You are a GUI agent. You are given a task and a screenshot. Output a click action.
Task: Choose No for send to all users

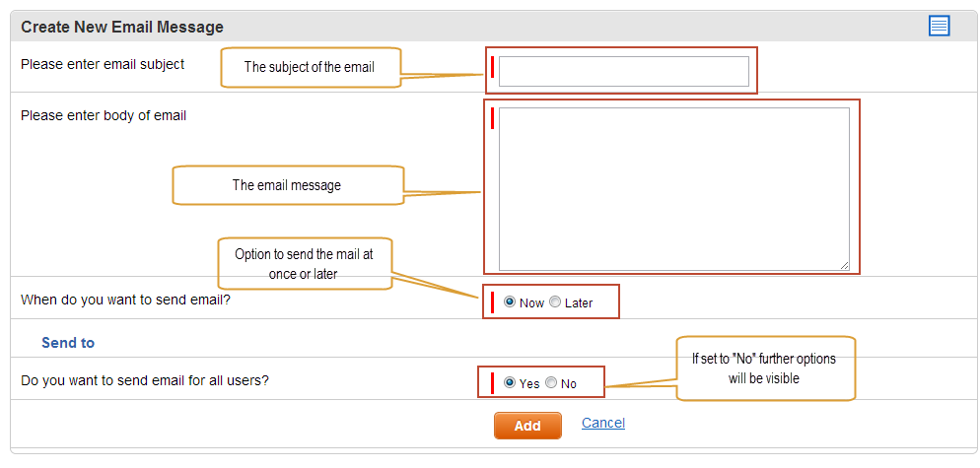pyautogui.click(x=550, y=382)
